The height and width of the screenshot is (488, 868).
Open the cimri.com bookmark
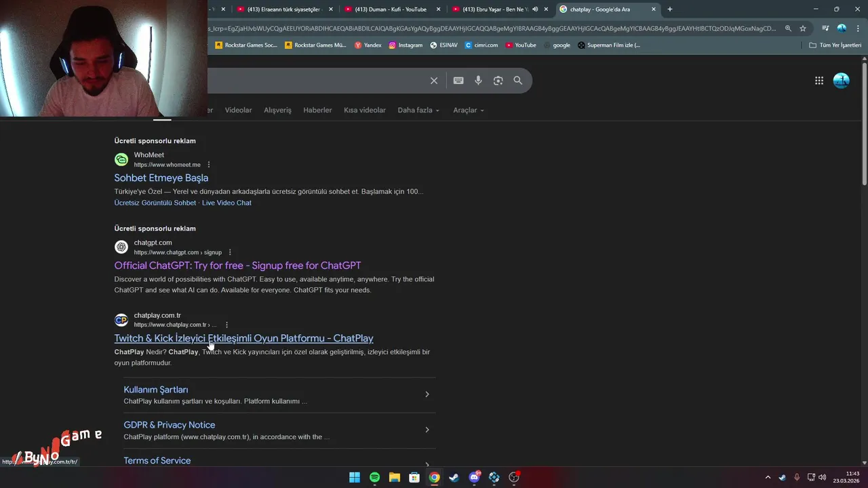(x=481, y=45)
